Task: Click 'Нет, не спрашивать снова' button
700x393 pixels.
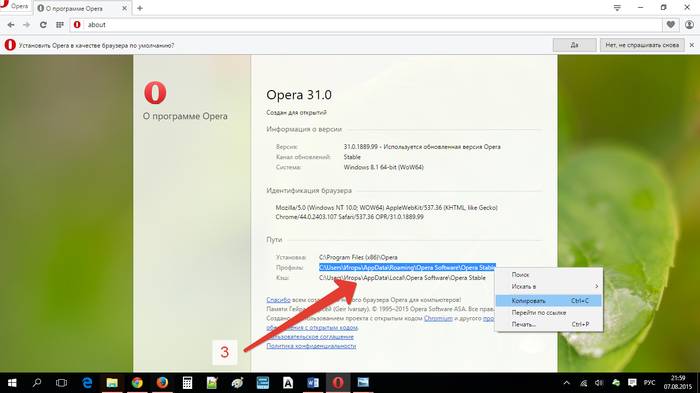Action: [x=642, y=45]
